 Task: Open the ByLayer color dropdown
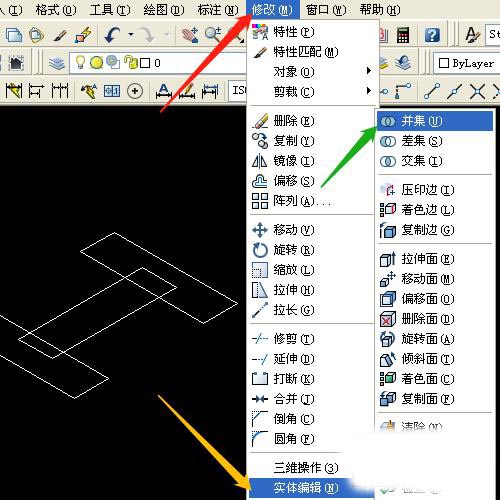pyautogui.click(x=467, y=63)
